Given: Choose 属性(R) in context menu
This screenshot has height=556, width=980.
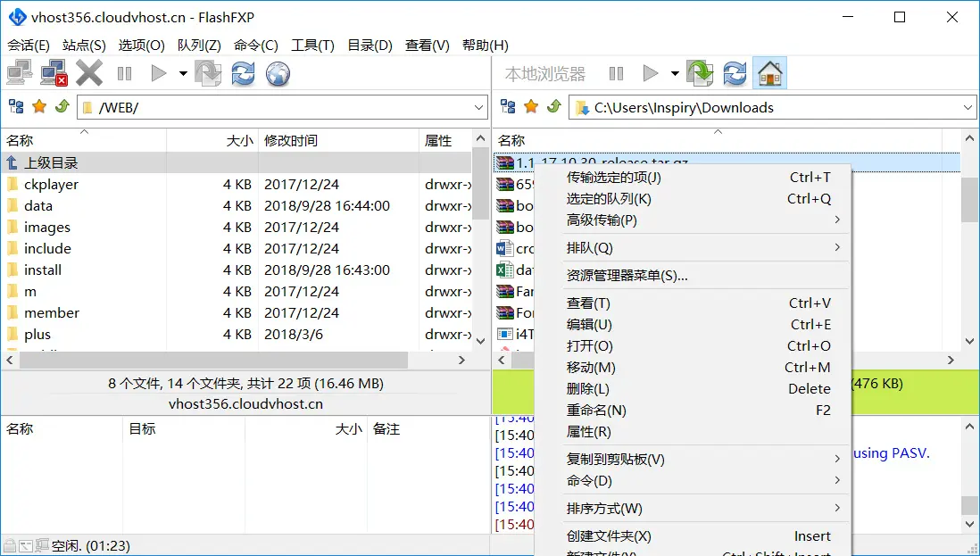Looking at the screenshot, I should (693, 432).
